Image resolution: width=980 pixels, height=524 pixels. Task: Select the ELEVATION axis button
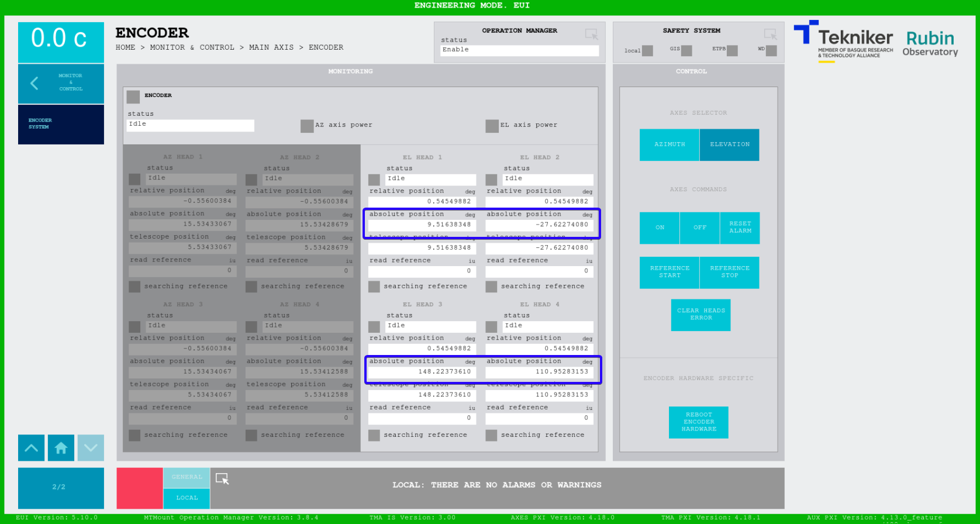pyautogui.click(x=730, y=144)
